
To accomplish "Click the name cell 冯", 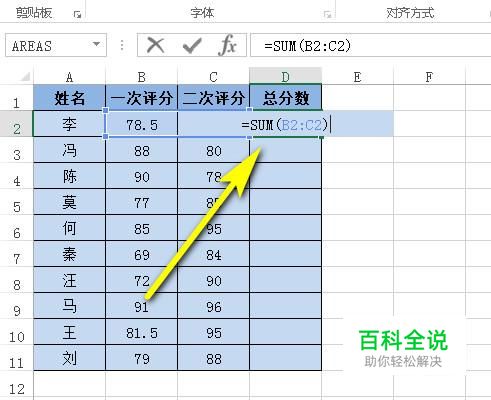I will (x=69, y=150).
